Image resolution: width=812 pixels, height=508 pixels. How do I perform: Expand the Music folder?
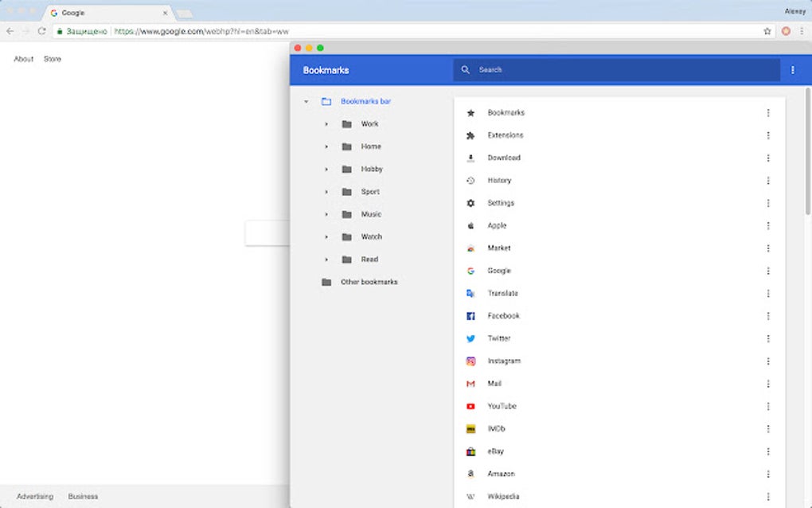[326, 214]
